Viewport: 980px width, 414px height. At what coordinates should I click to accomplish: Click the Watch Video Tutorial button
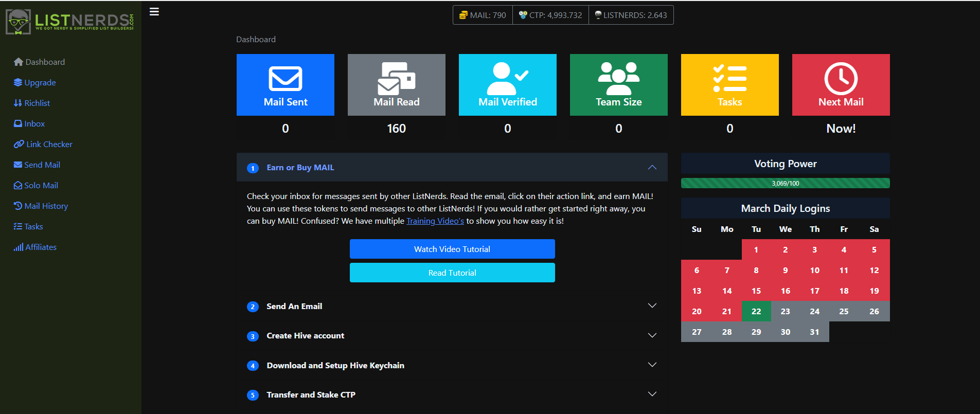pos(452,249)
